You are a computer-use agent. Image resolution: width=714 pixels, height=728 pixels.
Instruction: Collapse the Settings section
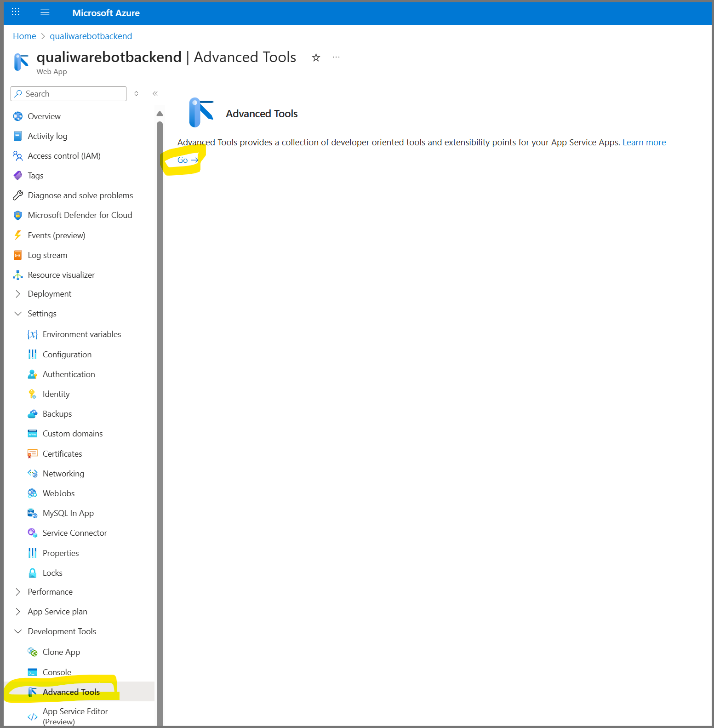coord(18,314)
